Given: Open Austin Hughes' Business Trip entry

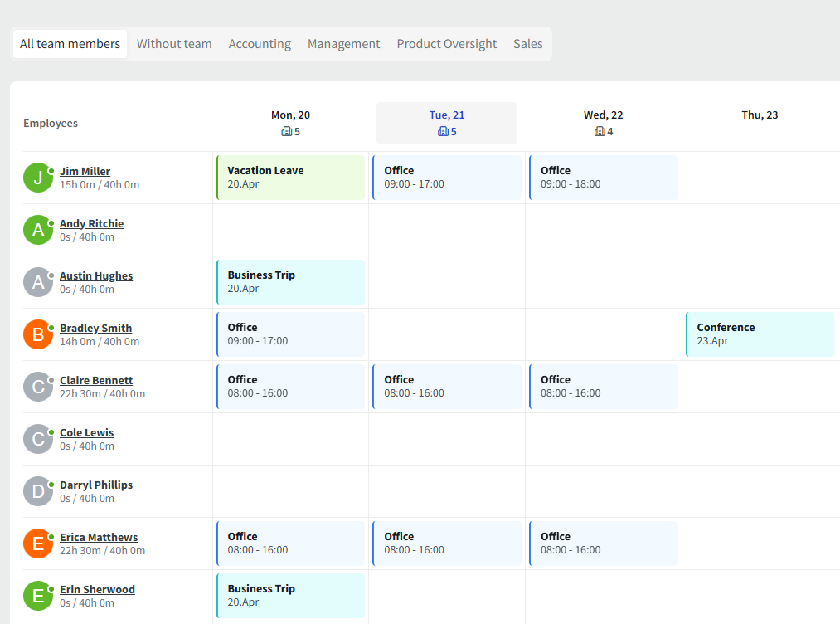Looking at the screenshot, I should [x=290, y=282].
